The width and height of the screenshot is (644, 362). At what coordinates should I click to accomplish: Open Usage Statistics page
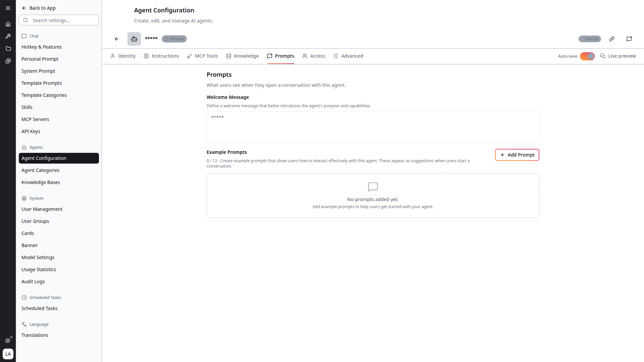(x=59, y=269)
